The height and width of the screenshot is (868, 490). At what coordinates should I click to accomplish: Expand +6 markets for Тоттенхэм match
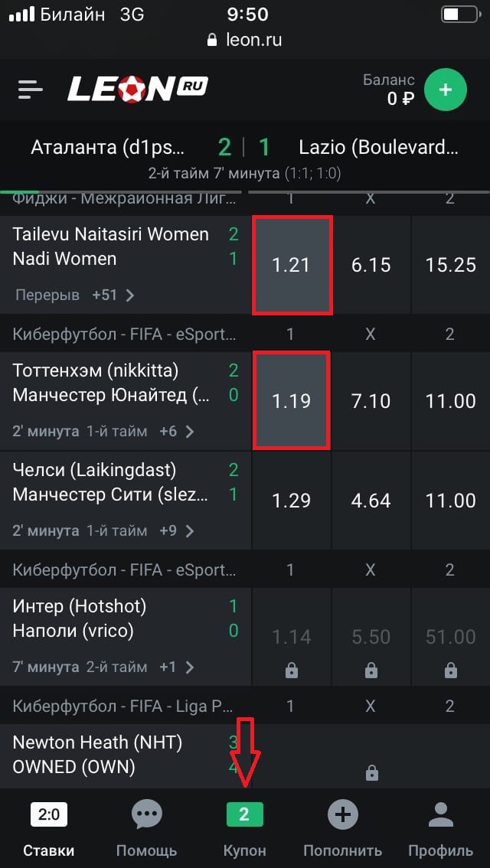(x=177, y=431)
